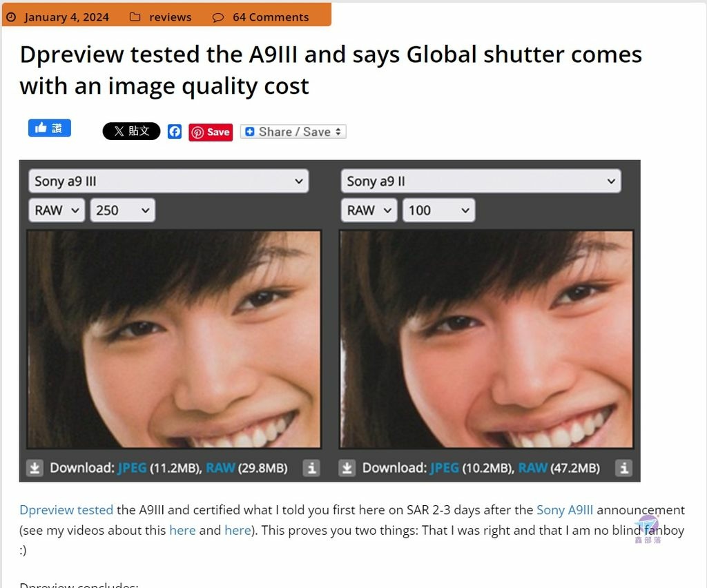Click the Pinterest Save button

tap(211, 132)
